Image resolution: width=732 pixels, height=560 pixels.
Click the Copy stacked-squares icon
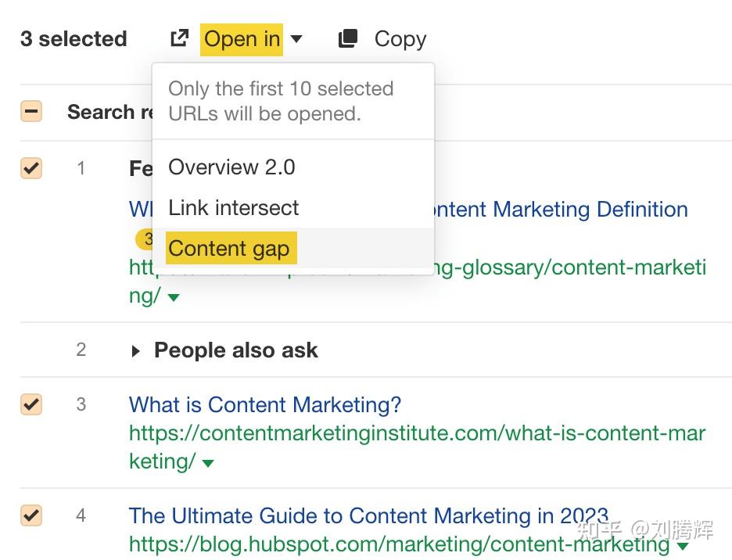(348, 38)
